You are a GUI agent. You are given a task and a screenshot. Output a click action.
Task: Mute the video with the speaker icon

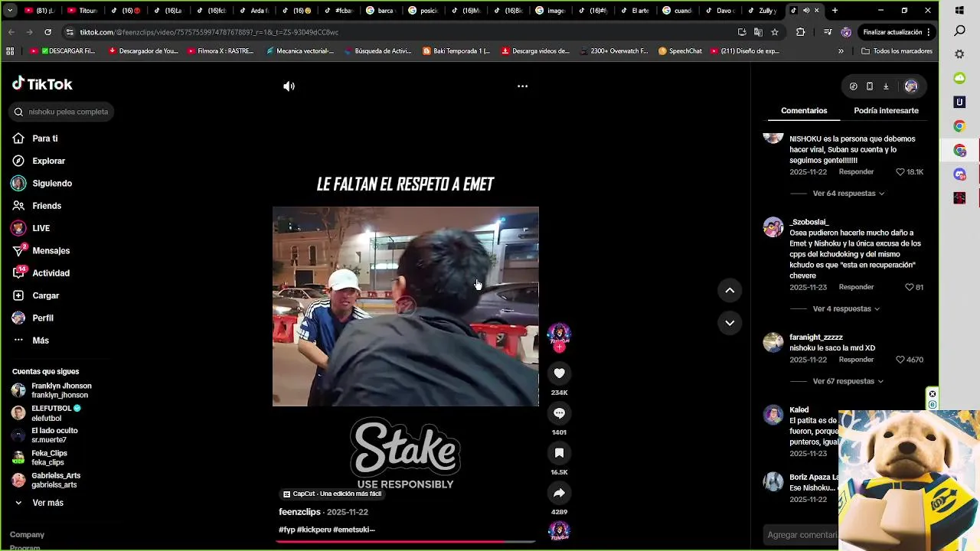(289, 86)
